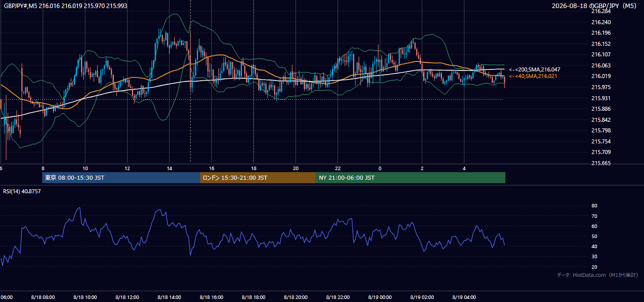Click hour label 16 under the price chart
Screen dimensions: 644x302
coord(212,169)
